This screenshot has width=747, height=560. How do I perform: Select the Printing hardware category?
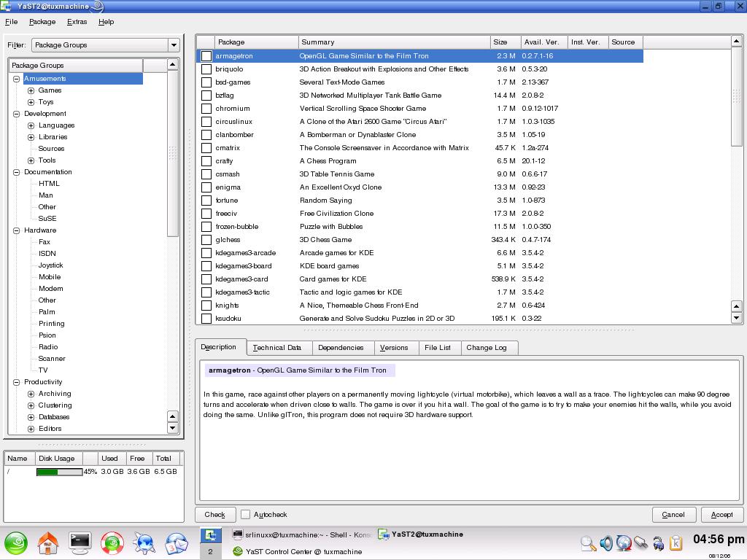click(52, 324)
